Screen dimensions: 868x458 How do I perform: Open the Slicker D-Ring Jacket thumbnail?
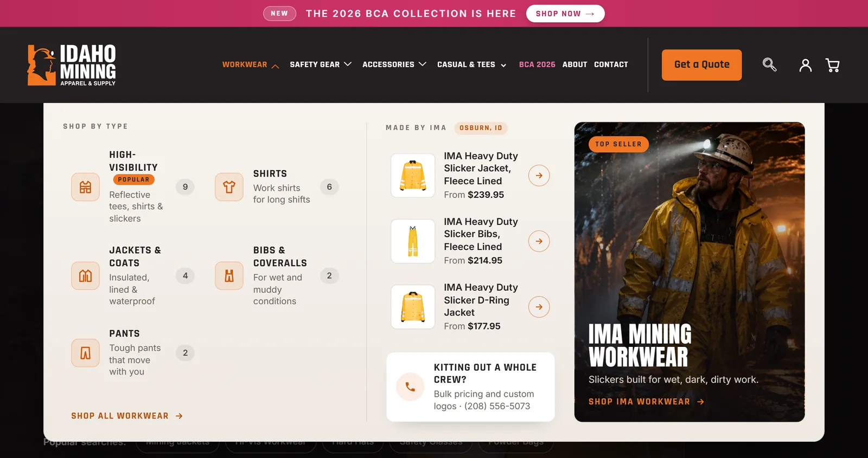click(413, 307)
